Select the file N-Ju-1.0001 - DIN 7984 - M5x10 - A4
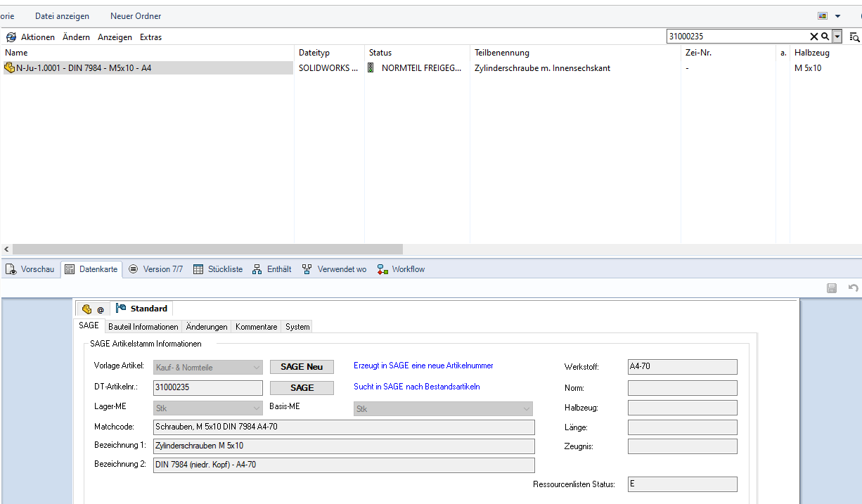The width and height of the screenshot is (862, 504). pyautogui.click(x=147, y=68)
